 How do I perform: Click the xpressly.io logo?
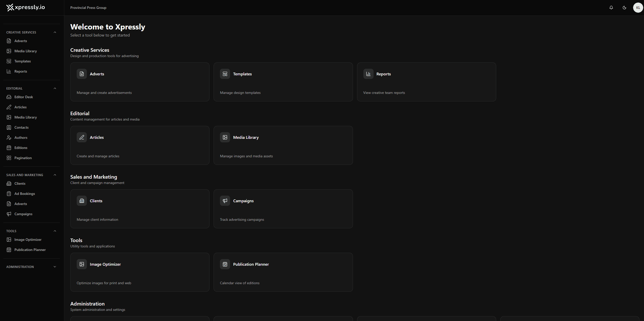click(x=25, y=7)
